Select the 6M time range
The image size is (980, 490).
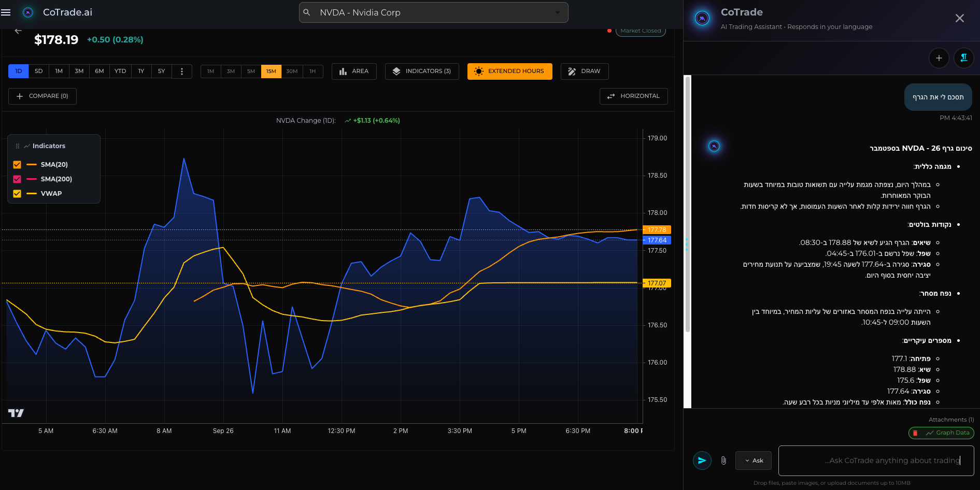(100, 71)
